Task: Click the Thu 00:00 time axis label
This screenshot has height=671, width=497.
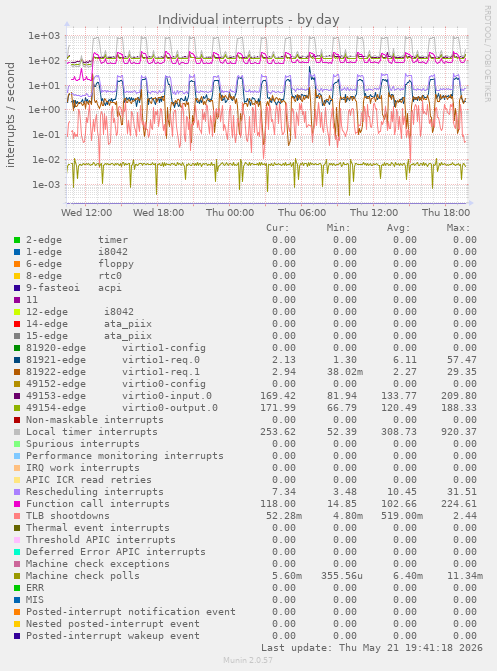Action: (230, 213)
